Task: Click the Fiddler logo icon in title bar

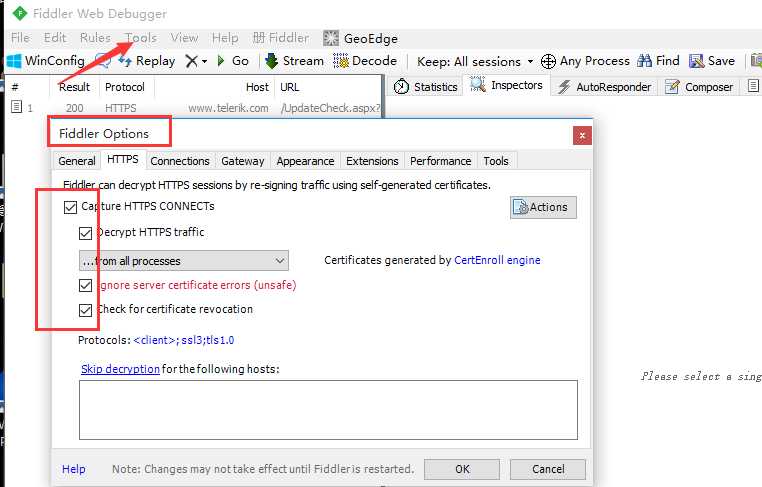Action: pyautogui.click(x=19, y=13)
